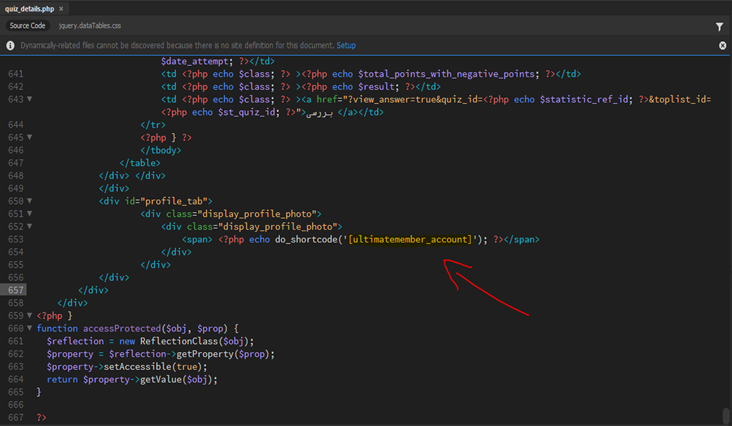Click the 'ultimatemember_account' shortcode string

pos(410,239)
